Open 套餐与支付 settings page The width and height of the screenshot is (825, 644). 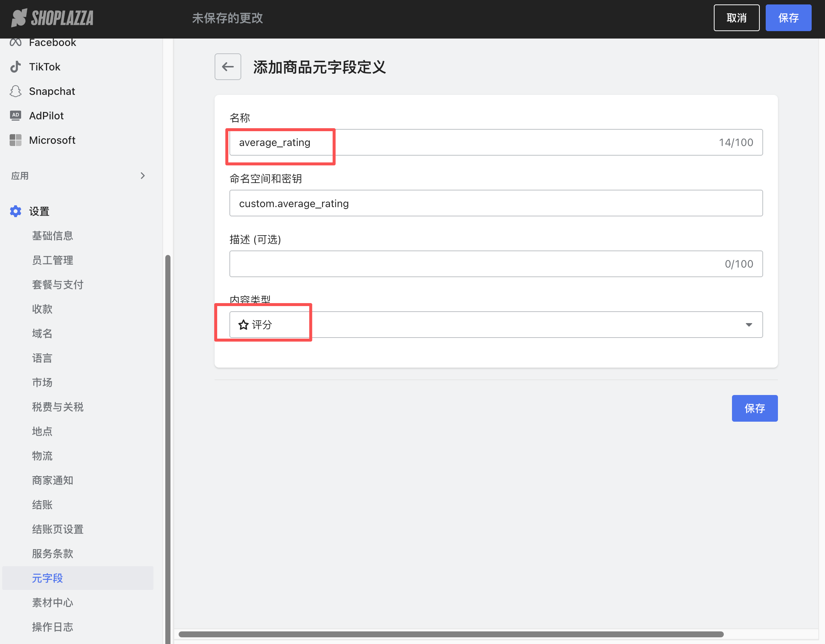click(x=58, y=285)
